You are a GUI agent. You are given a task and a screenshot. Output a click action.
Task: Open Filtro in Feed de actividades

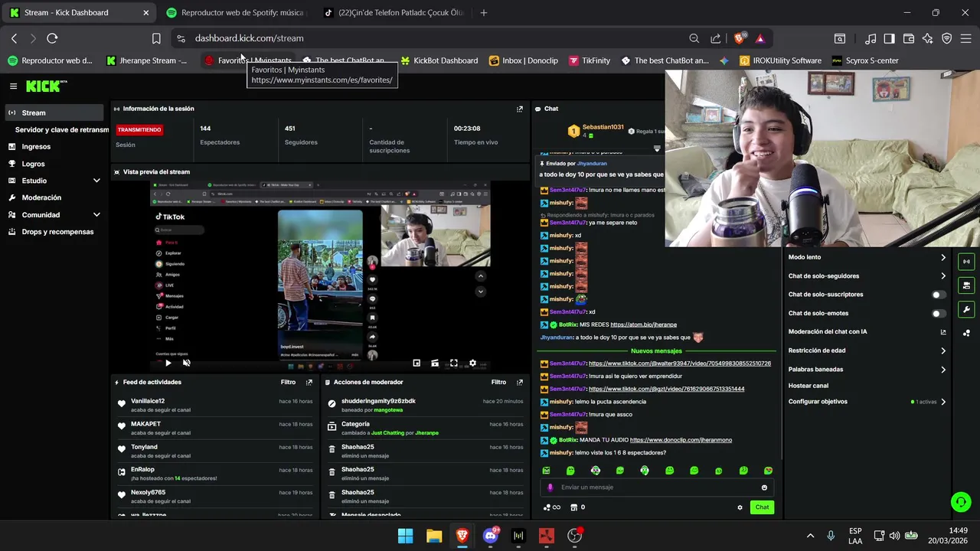288,382
